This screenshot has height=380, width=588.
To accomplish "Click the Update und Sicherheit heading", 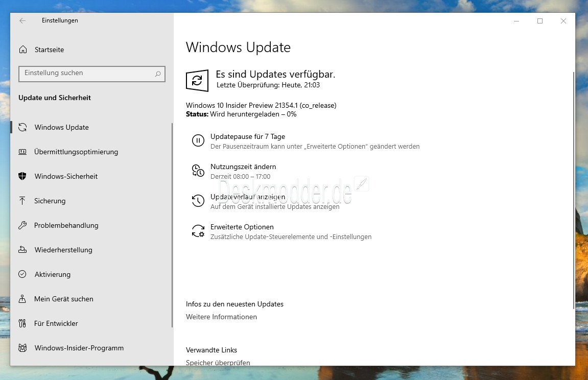I will [54, 98].
